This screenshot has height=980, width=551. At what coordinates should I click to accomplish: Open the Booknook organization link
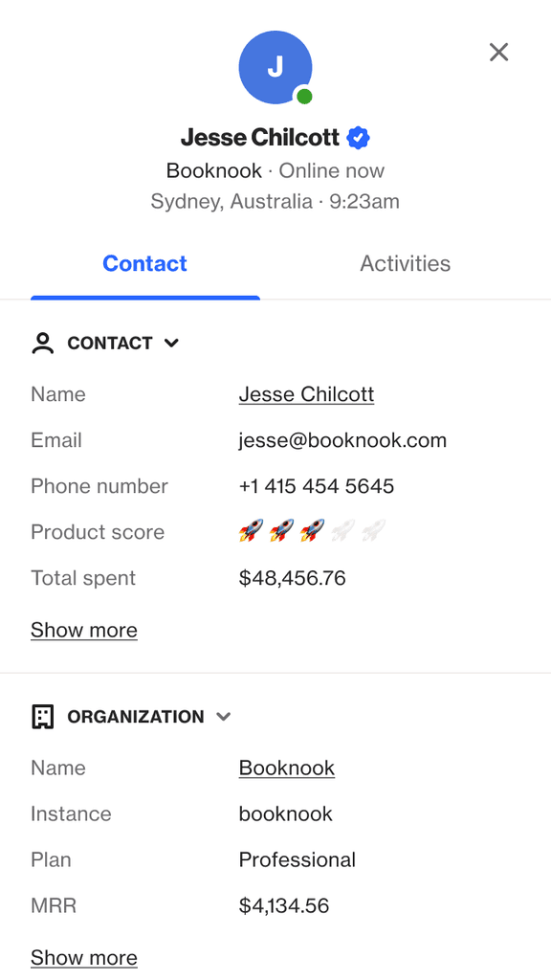click(287, 768)
